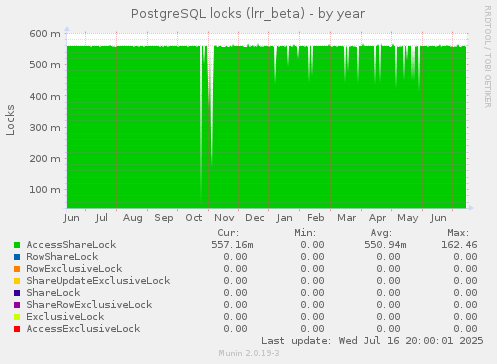Click the Avg: column header
Image resolution: width=497 pixels, height=364 pixels.
click(381, 233)
